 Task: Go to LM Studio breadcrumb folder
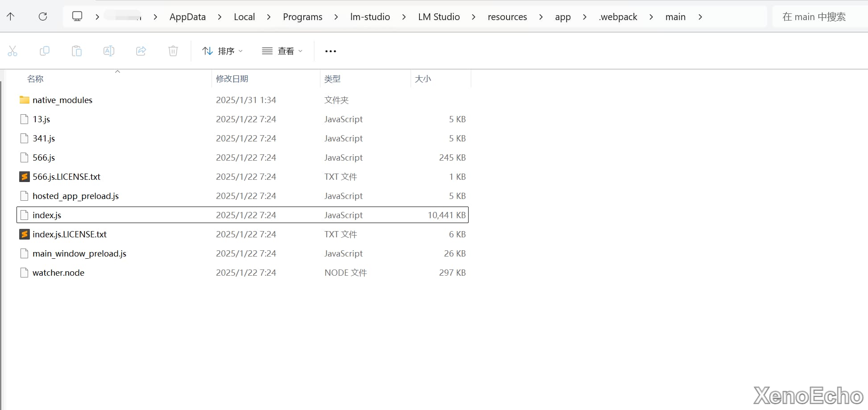coord(439,17)
